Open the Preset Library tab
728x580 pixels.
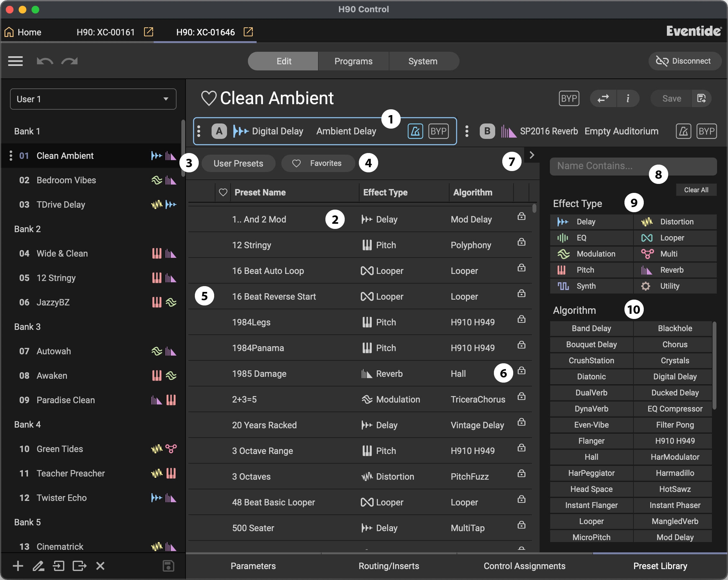pyautogui.click(x=660, y=566)
